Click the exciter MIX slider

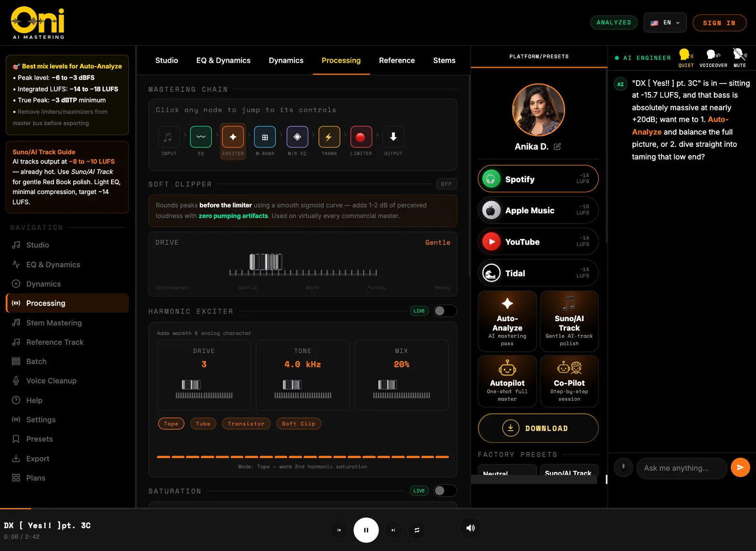pyautogui.click(x=402, y=390)
